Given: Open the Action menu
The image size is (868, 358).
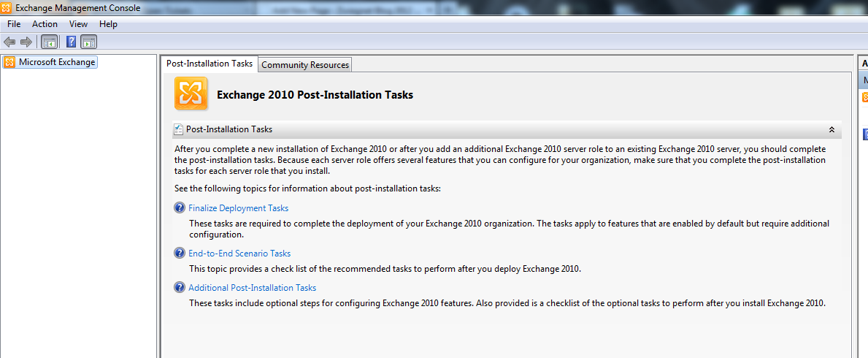Looking at the screenshot, I should point(45,24).
